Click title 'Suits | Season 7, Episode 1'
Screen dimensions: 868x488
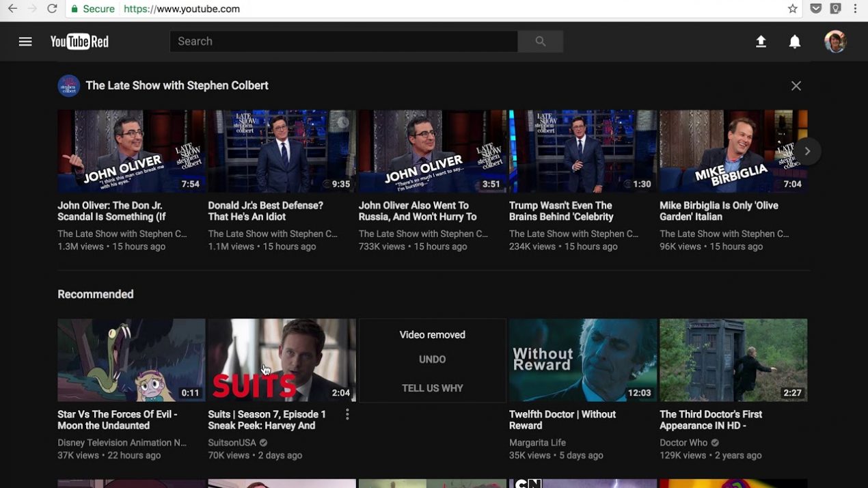267,420
